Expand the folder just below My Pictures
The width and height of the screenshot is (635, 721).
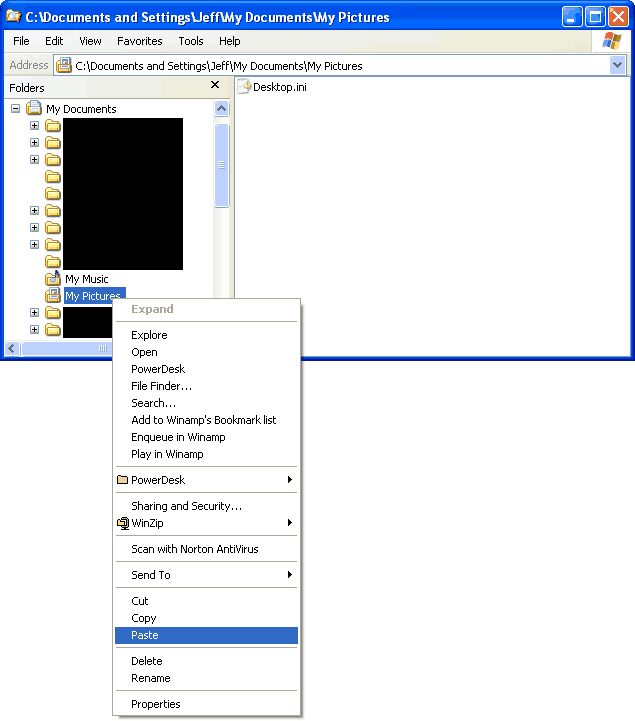point(34,313)
